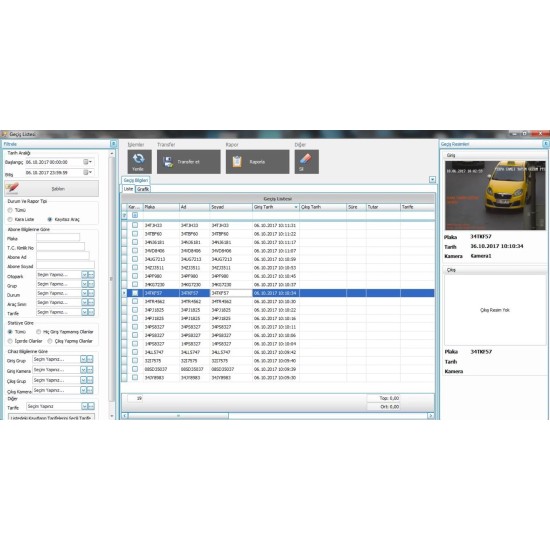The width and height of the screenshot is (550, 550).
Task: Select the İçerde Olanlar radio button
Action: pyautogui.click(x=10, y=341)
